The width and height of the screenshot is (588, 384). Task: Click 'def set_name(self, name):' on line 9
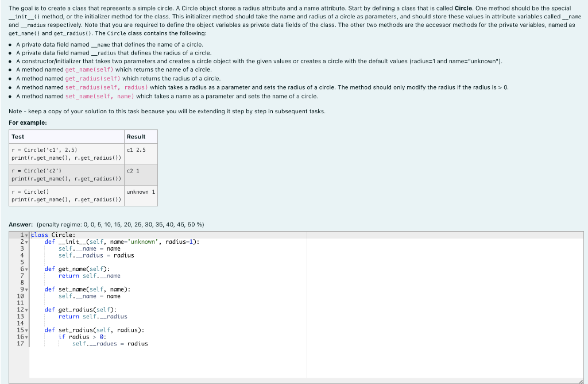click(87, 289)
